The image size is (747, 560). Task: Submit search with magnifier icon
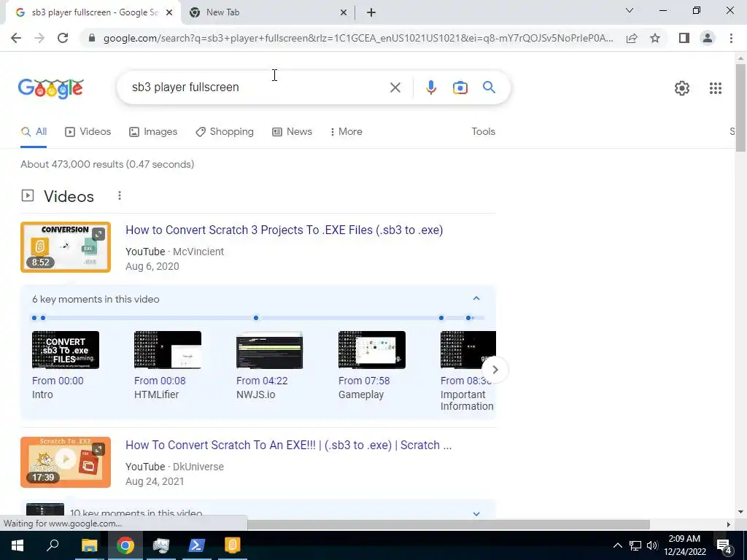point(489,87)
